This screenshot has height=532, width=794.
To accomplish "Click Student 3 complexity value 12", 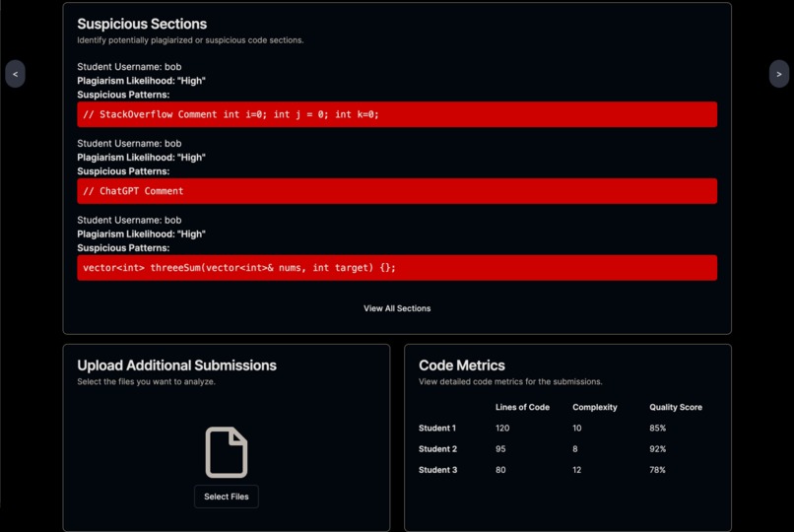I will click(576, 470).
